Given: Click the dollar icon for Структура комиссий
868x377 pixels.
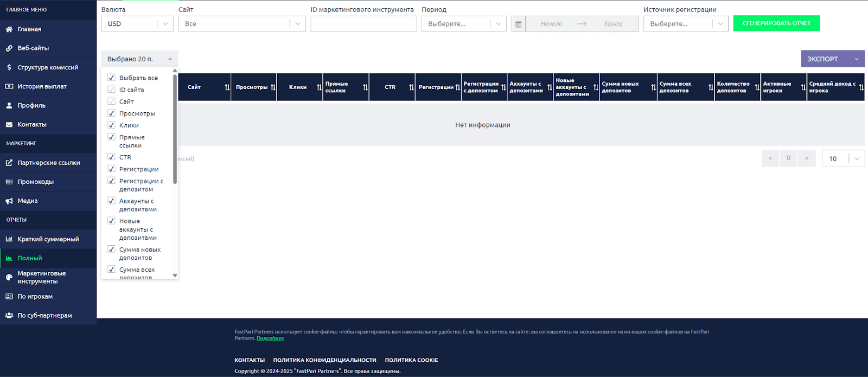Looking at the screenshot, I should [9, 67].
